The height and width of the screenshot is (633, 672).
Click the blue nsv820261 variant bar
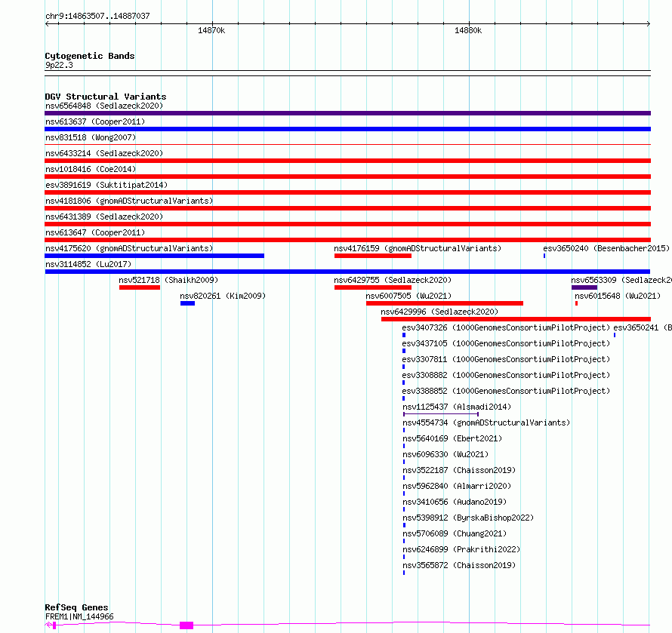(x=188, y=303)
